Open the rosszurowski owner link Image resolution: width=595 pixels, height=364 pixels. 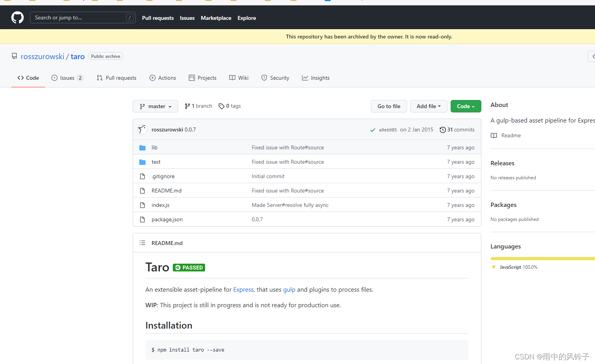42,56
